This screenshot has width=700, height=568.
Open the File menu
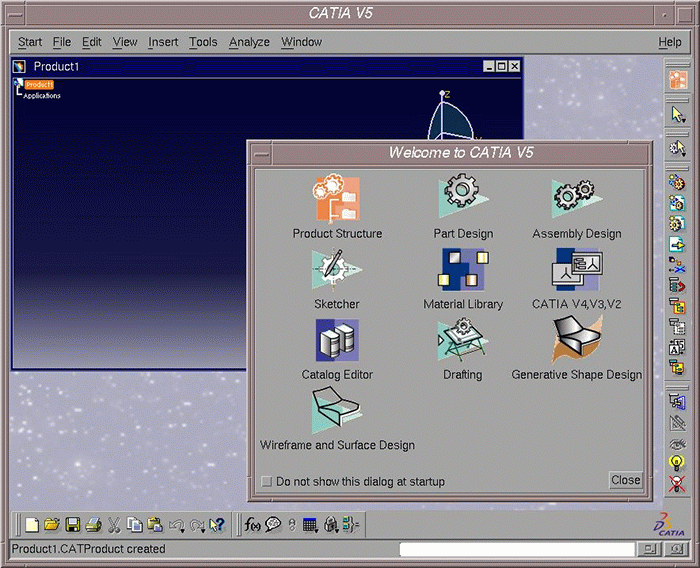pos(62,42)
